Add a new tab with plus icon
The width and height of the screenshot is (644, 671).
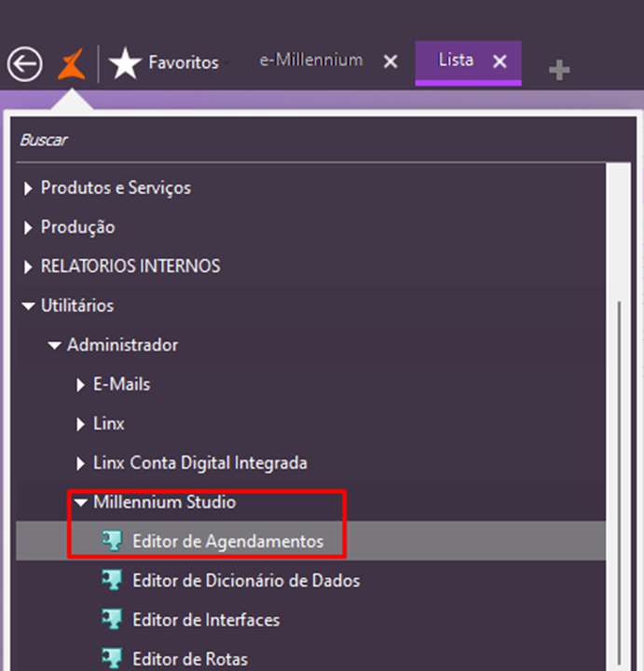tap(559, 69)
